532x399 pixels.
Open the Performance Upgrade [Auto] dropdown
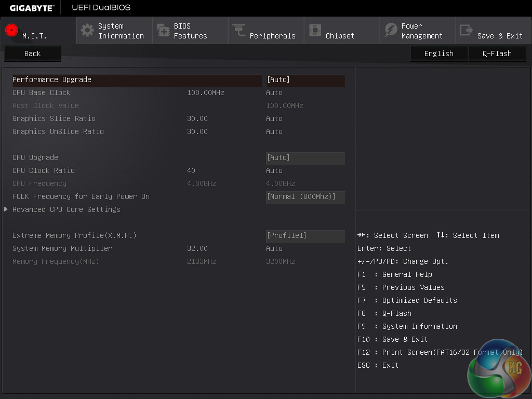305,80
